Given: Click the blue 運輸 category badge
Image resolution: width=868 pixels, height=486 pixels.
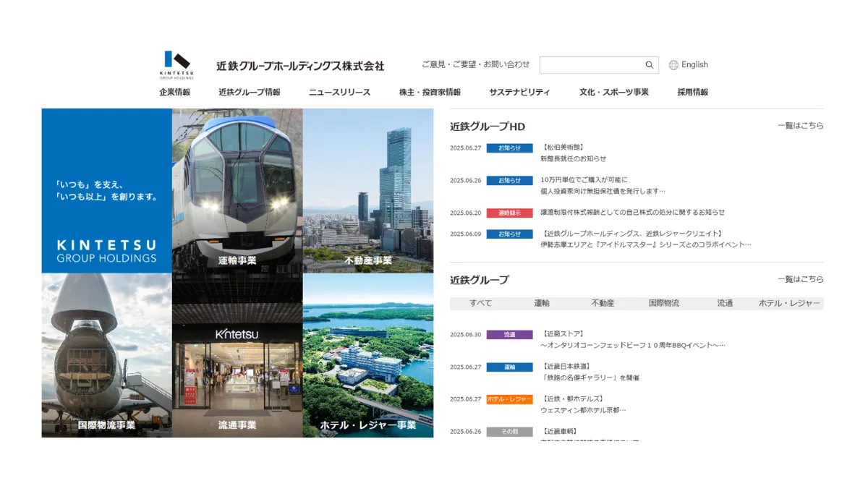Looking at the screenshot, I should pos(509,367).
